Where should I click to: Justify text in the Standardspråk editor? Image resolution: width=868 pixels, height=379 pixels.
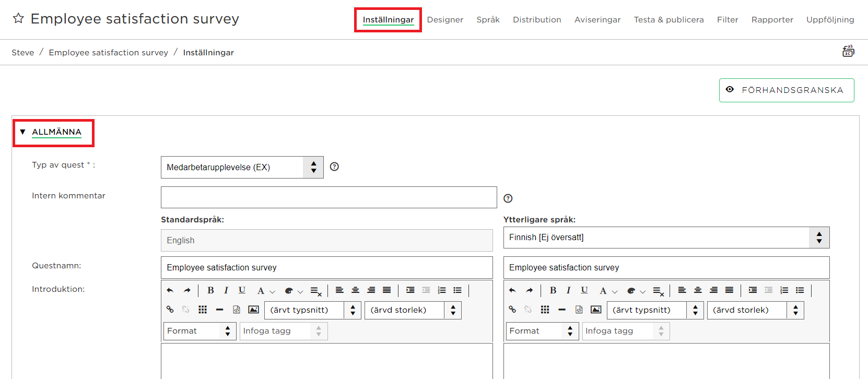pyautogui.click(x=386, y=290)
